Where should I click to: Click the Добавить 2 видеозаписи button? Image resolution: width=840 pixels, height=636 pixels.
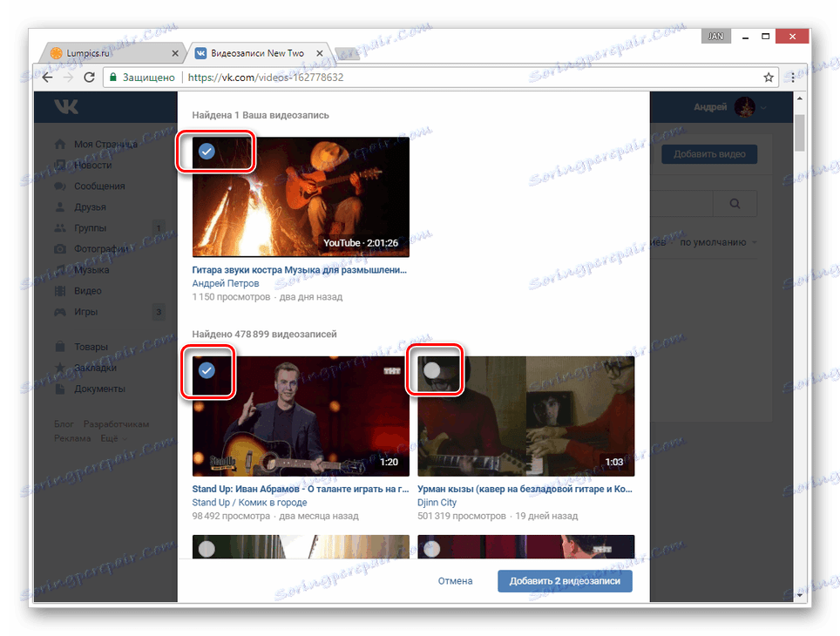[565, 581]
